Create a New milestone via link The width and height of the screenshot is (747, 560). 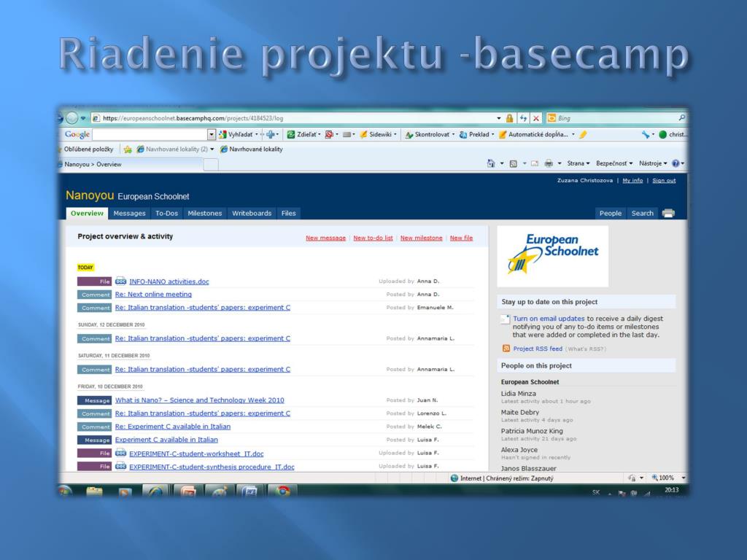(x=421, y=238)
